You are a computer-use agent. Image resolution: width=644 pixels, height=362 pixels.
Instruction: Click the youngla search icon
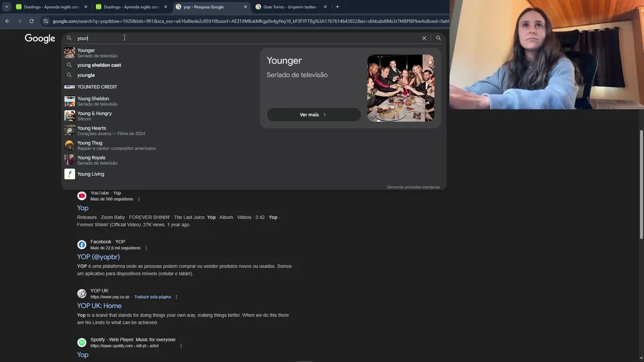coord(69,75)
